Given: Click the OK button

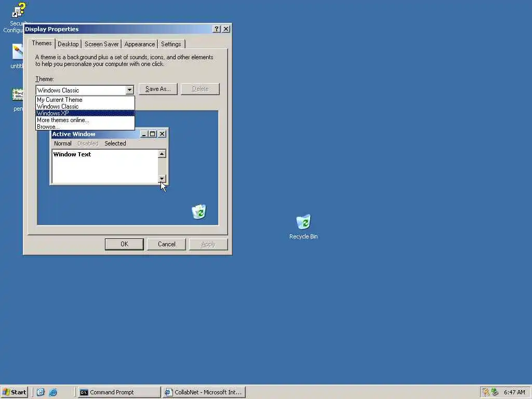Looking at the screenshot, I should tap(124, 244).
